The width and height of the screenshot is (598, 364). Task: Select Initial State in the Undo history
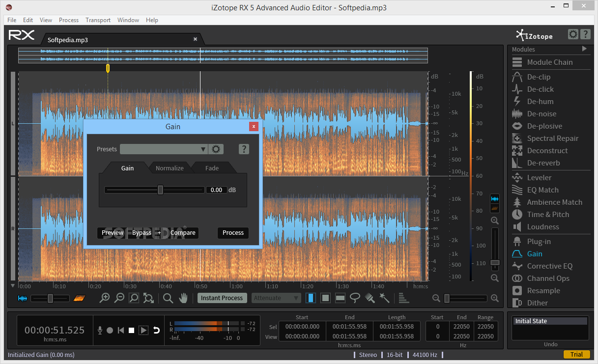click(550, 321)
